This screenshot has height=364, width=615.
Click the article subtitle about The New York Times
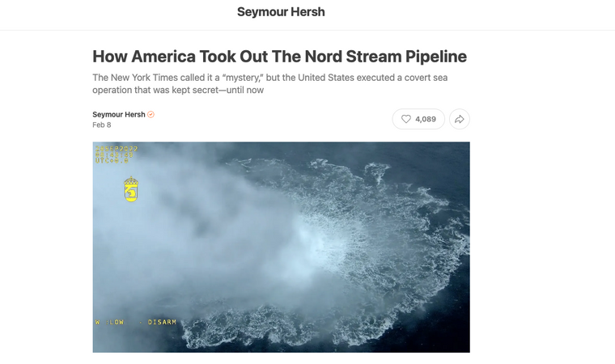click(x=269, y=83)
